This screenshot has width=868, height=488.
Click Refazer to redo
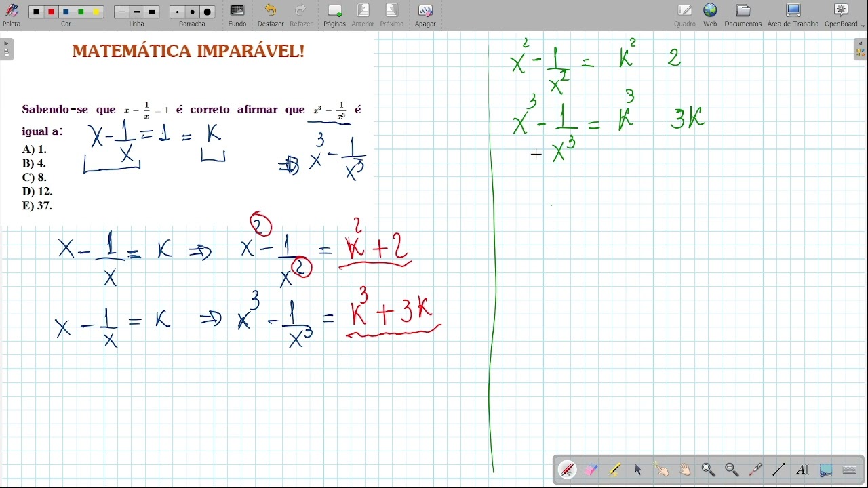coord(301,15)
